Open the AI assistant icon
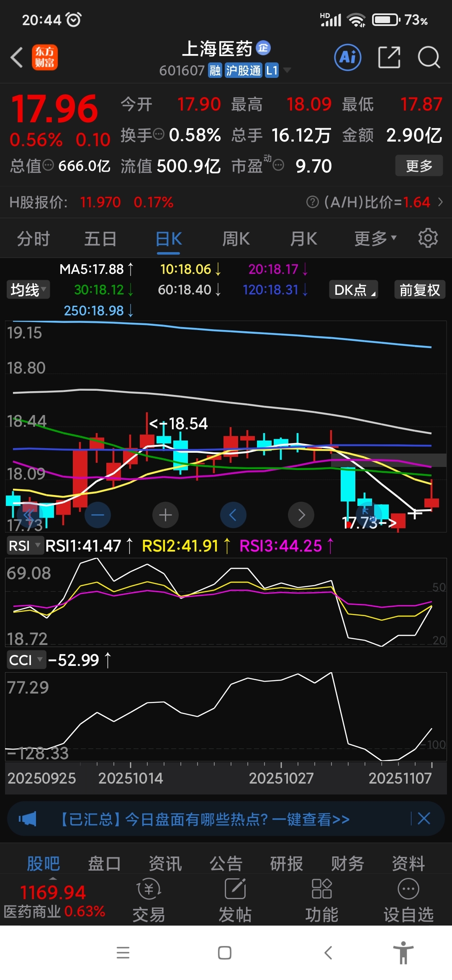452x980 pixels. click(x=348, y=57)
